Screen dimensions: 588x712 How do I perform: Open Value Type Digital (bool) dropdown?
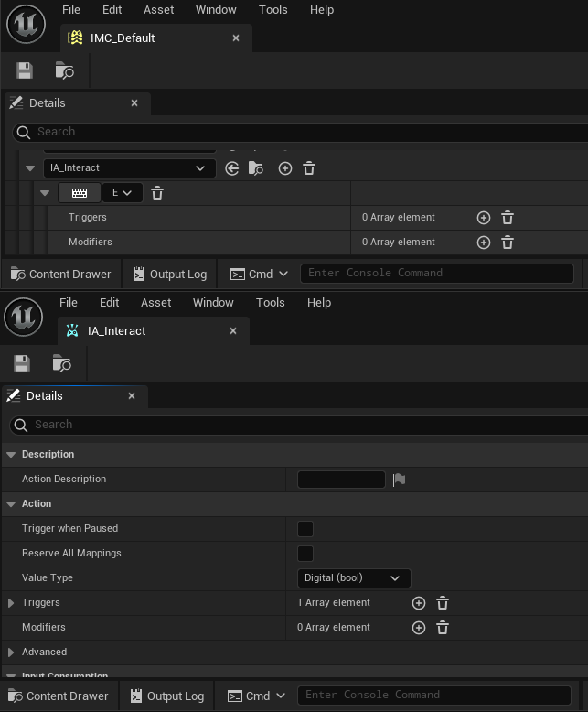coord(354,578)
